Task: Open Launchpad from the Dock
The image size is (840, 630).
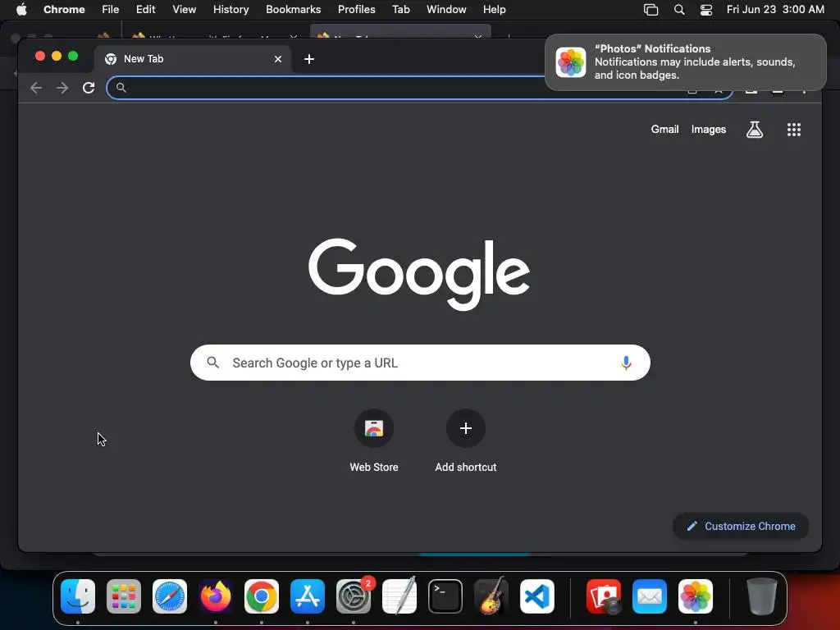Action: click(124, 596)
